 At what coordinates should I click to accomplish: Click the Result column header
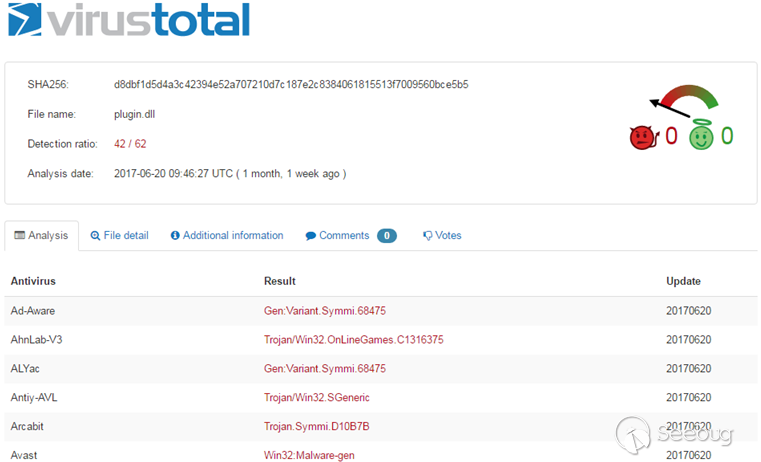tap(280, 281)
